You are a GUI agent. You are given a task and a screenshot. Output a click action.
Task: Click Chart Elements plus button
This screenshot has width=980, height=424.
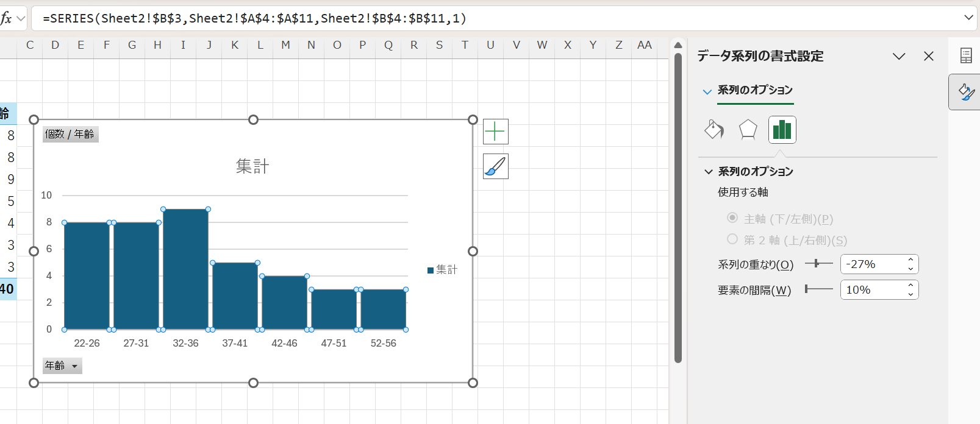click(495, 132)
